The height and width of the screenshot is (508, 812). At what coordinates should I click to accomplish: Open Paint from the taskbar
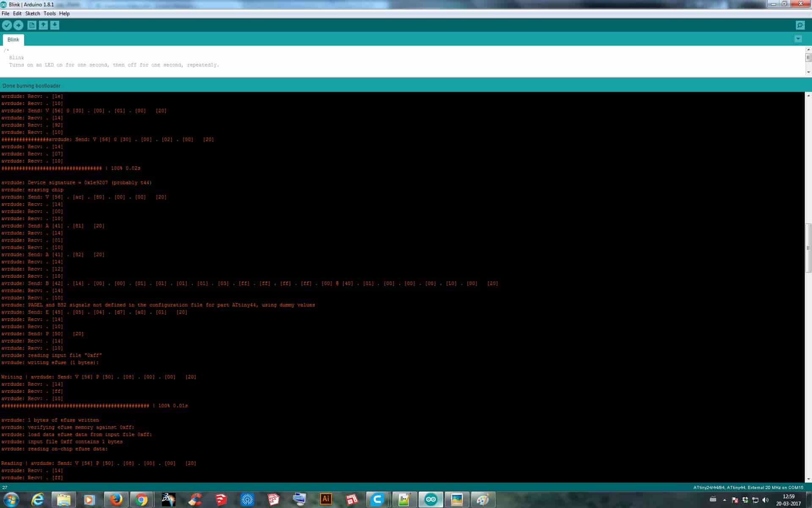click(483, 500)
